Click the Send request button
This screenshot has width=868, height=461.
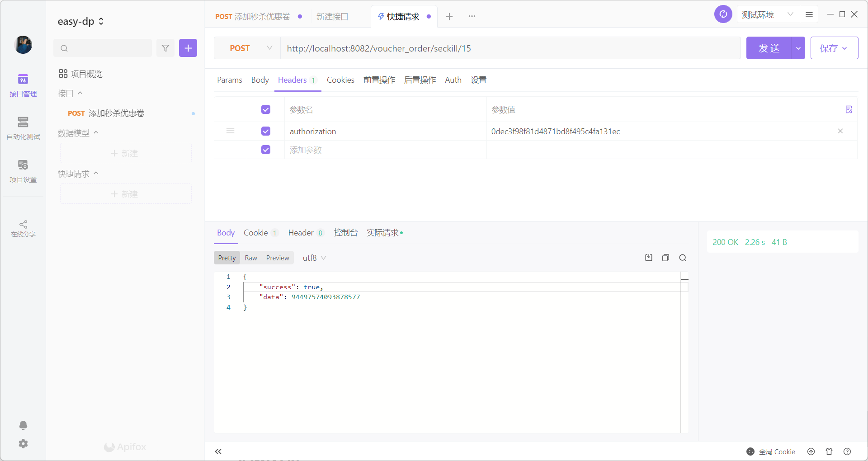(769, 48)
